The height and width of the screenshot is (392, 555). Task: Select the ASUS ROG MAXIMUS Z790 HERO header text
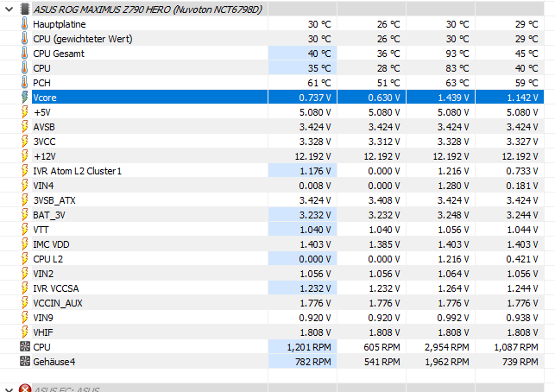[x=148, y=9]
